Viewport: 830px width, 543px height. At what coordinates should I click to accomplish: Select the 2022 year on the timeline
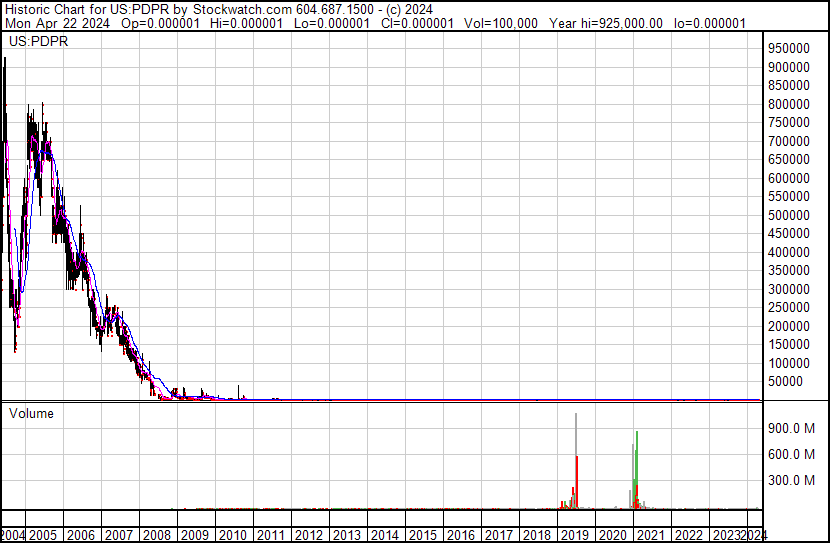(689, 536)
